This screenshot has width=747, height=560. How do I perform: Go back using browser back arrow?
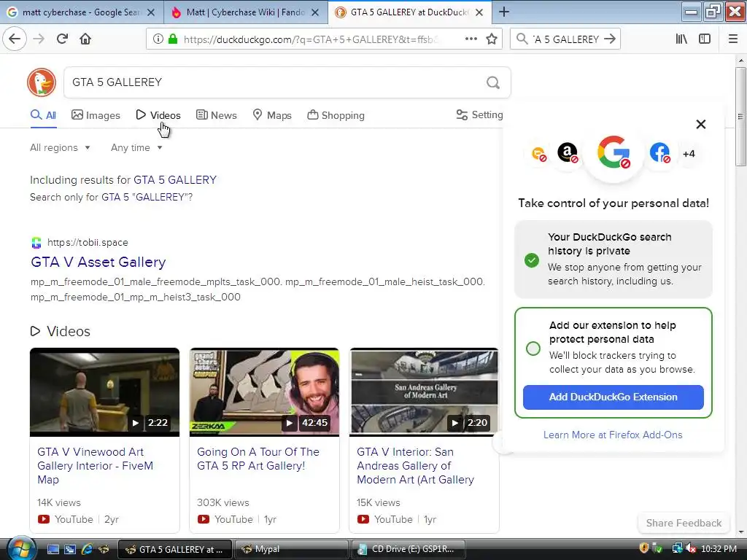(15, 39)
